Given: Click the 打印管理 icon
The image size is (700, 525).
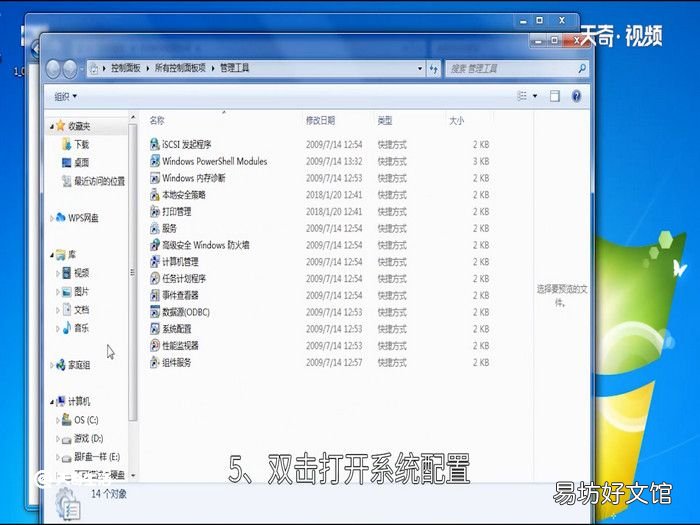Looking at the screenshot, I should point(154,211).
